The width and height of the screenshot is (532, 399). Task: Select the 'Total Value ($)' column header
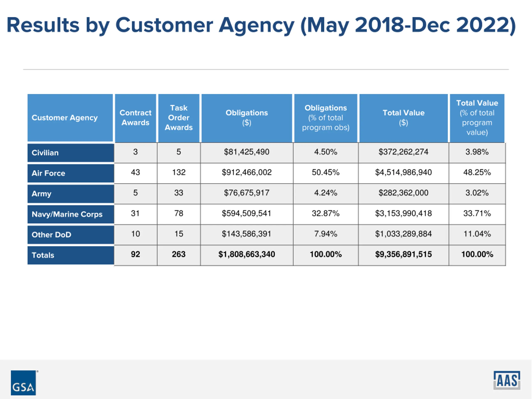(404, 118)
